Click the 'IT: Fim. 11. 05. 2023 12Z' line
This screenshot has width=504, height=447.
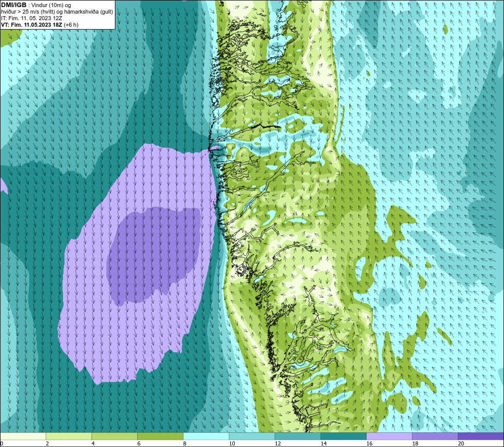click(31, 18)
